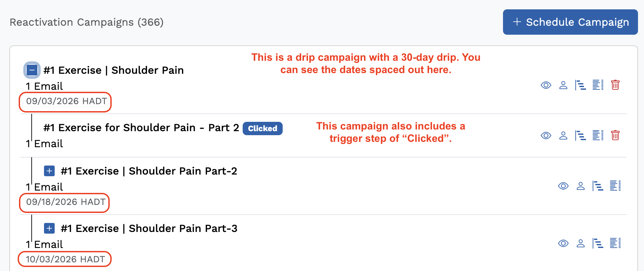Collapse the #1 Exercise | Shoulder Pain campaign
This screenshot has height=271, width=644.
32,70
